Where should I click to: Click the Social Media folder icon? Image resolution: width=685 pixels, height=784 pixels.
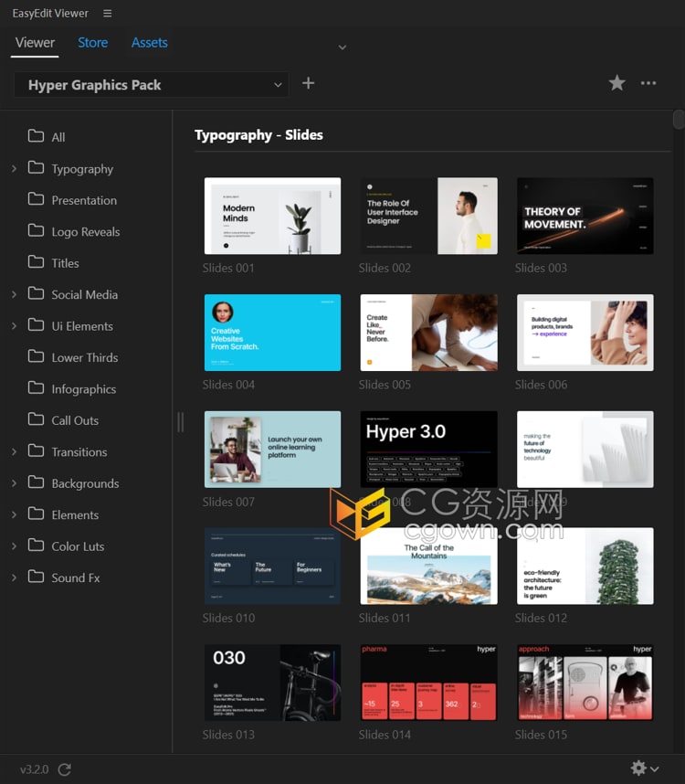tap(36, 293)
